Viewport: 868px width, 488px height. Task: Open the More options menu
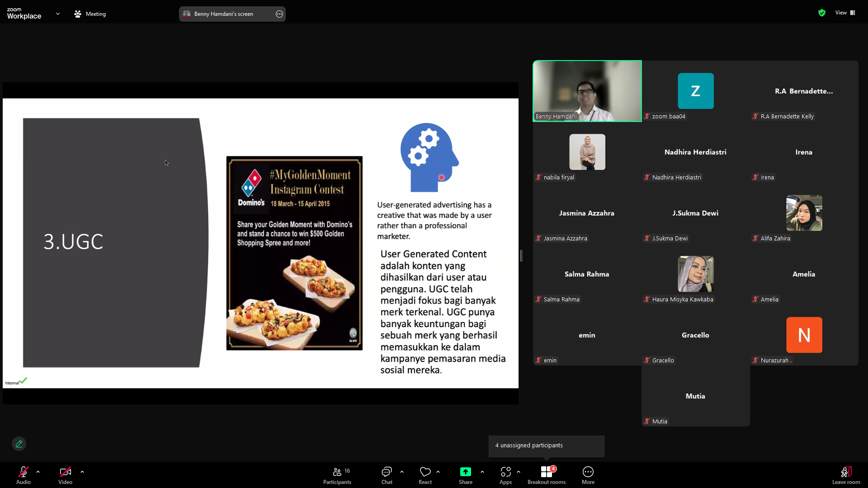click(588, 475)
